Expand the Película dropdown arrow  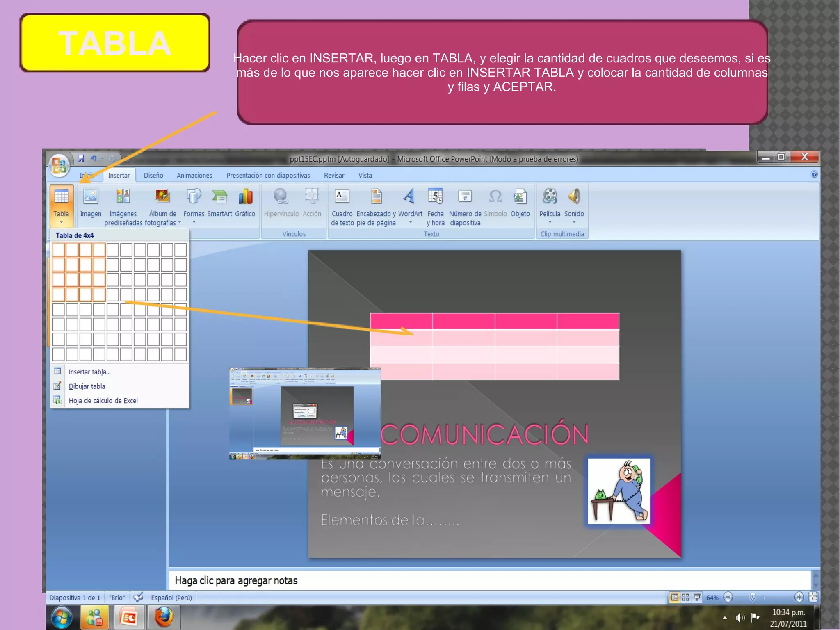point(550,223)
